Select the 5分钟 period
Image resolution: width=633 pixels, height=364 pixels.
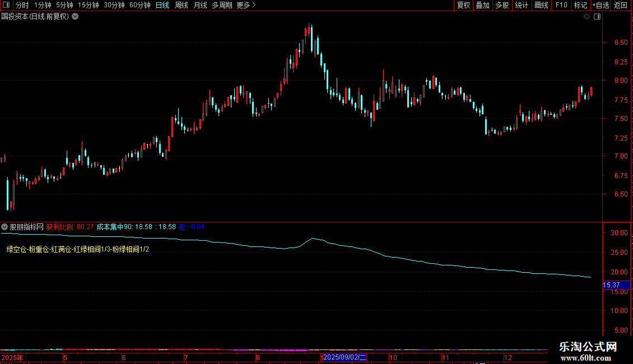coord(64,5)
